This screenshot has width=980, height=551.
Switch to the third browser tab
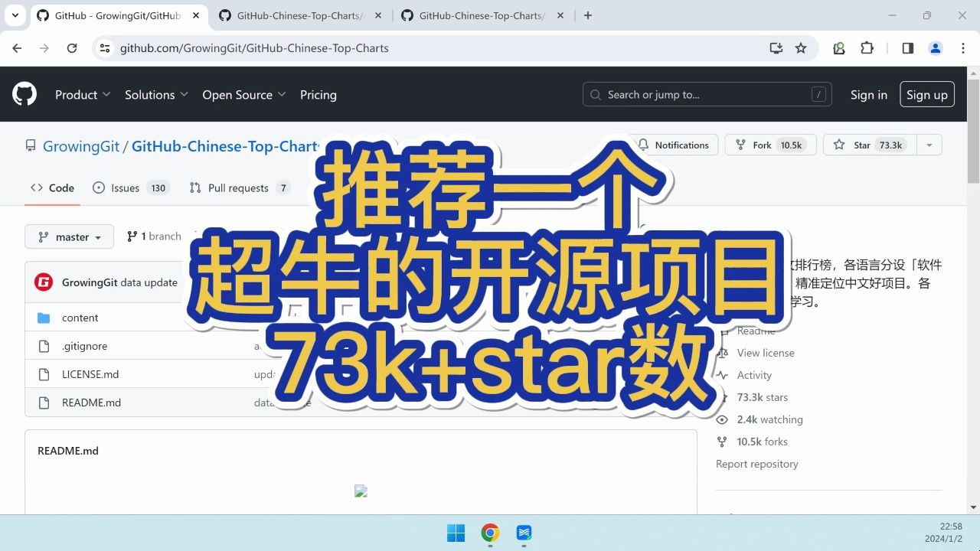tap(482, 15)
